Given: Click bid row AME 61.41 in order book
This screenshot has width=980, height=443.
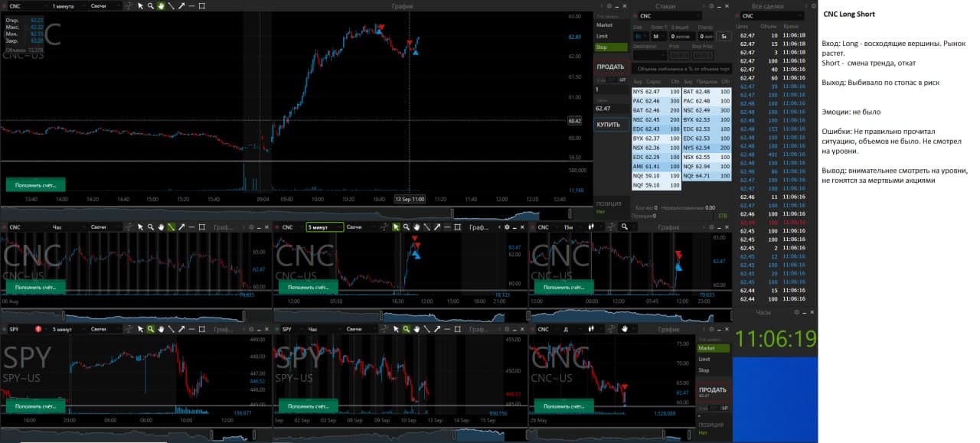Looking at the screenshot, I should 657,166.
